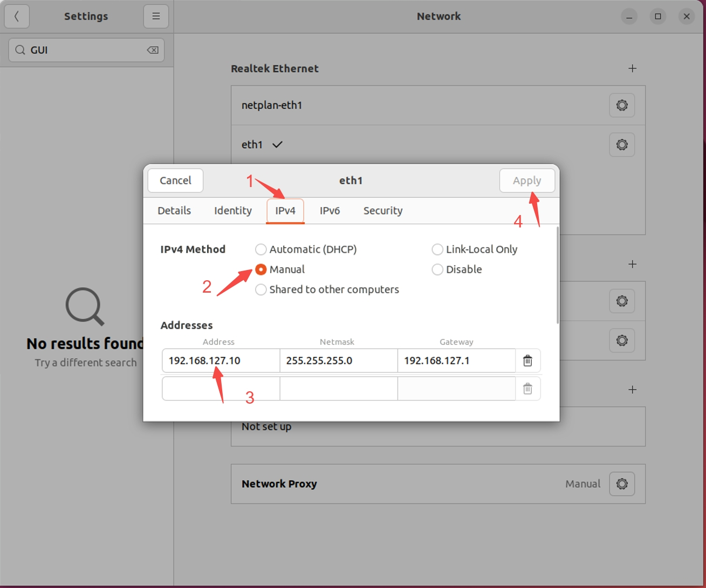Go back with Settings back arrow
This screenshot has height=588, width=706.
tap(17, 16)
